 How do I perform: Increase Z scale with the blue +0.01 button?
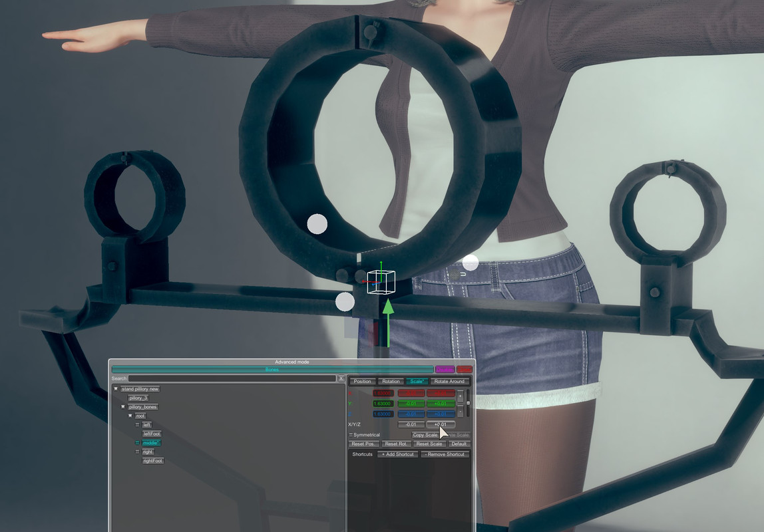(441, 414)
